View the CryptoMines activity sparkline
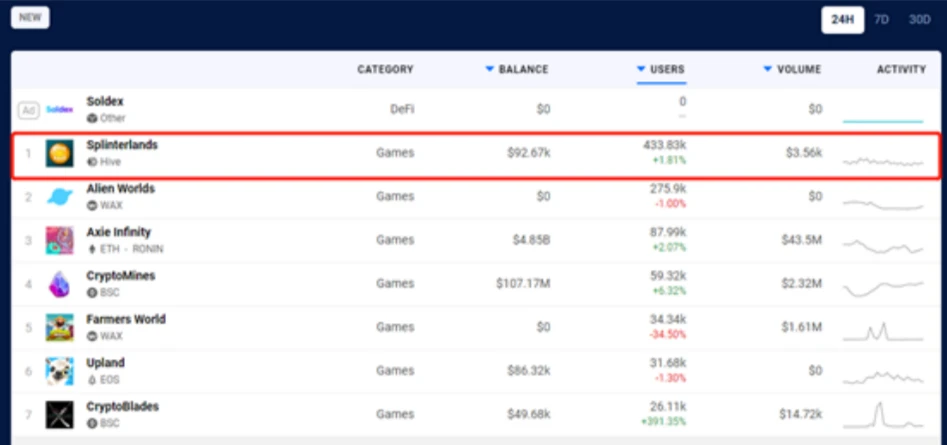The height and width of the screenshot is (445, 947). tap(883, 288)
